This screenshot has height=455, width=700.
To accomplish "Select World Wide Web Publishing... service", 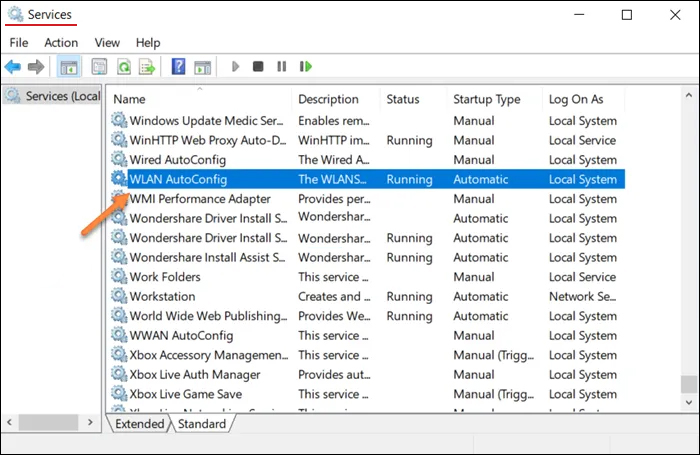I will 208,316.
